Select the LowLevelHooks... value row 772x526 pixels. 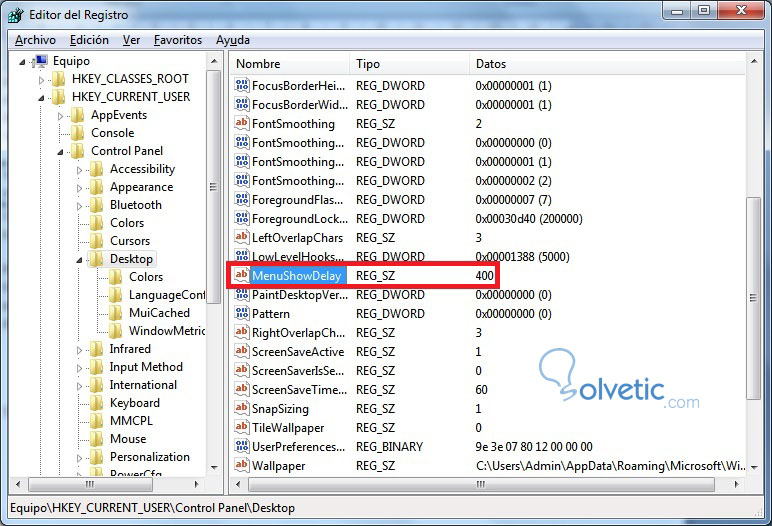pos(487,257)
